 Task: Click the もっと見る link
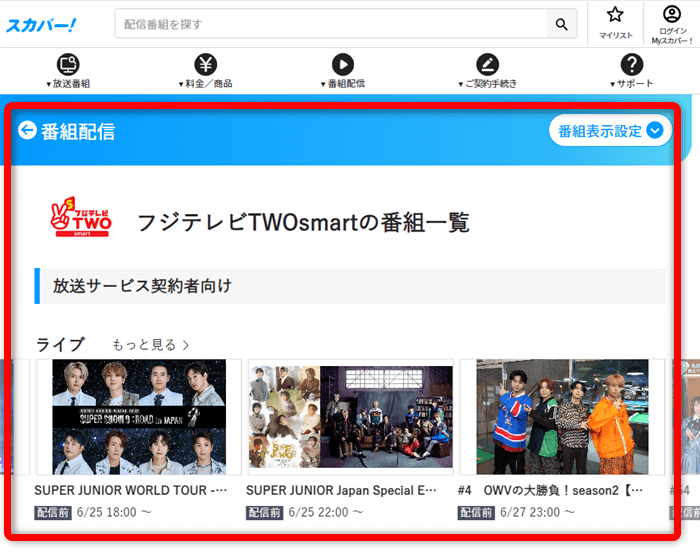[x=150, y=345]
